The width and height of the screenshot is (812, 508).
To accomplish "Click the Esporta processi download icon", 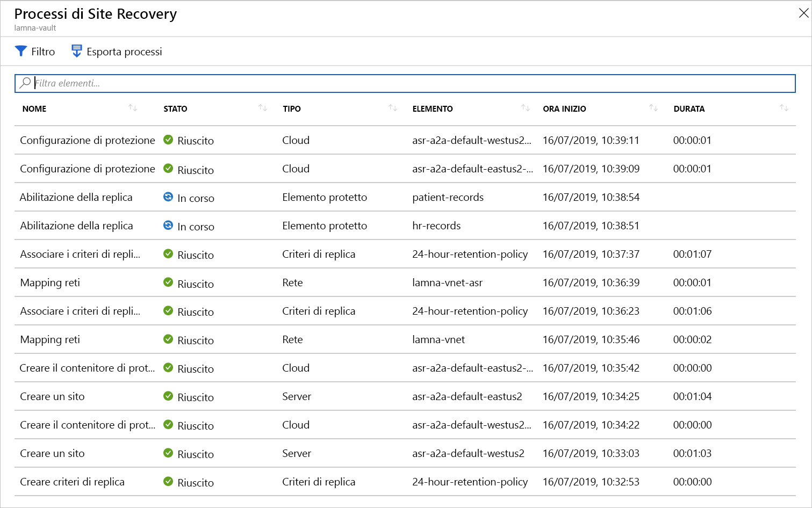I will click(77, 51).
